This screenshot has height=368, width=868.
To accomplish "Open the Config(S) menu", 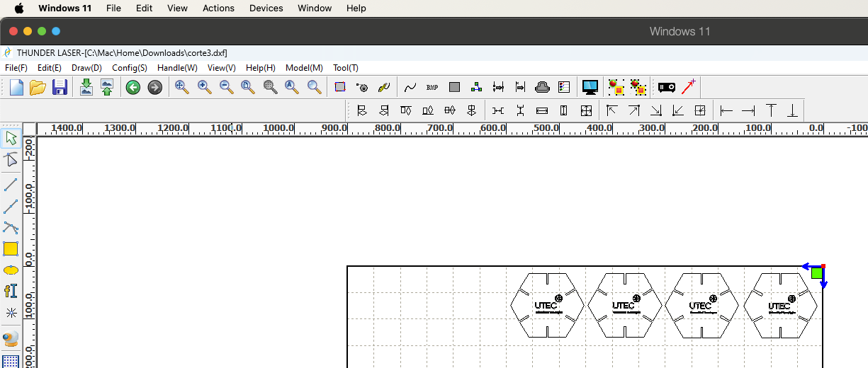I will tap(130, 68).
